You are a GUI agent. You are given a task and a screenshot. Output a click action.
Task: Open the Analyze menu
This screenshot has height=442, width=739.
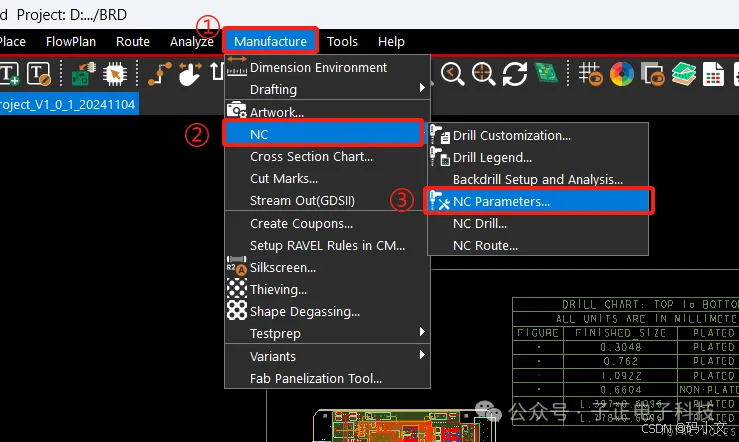pyautogui.click(x=192, y=41)
